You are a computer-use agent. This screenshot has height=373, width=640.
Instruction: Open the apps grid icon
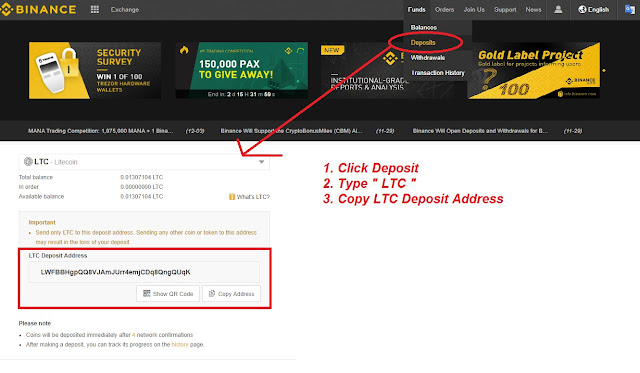tap(95, 9)
